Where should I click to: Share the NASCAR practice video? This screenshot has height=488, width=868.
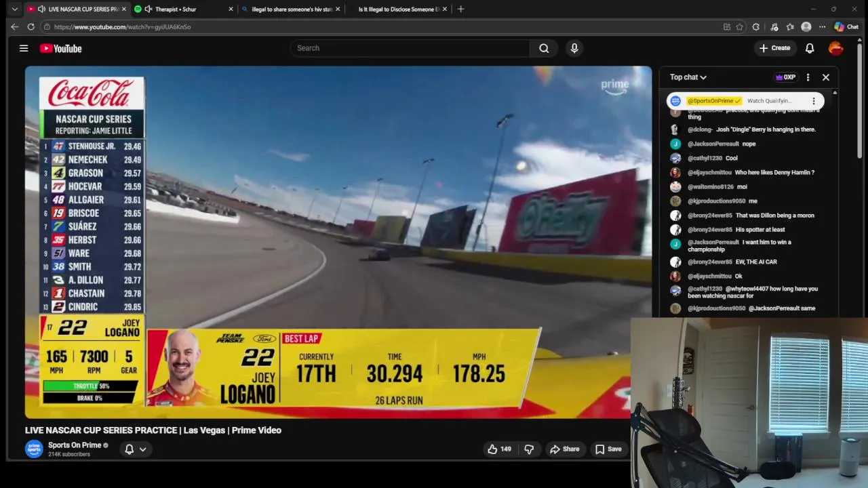(x=565, y=449)
